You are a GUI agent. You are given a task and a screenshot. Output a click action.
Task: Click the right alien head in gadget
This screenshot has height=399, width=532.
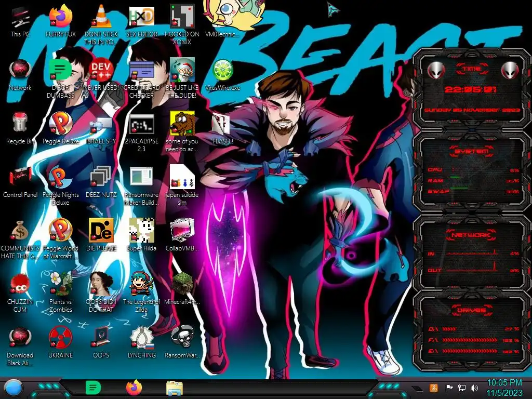pos(510,70)
